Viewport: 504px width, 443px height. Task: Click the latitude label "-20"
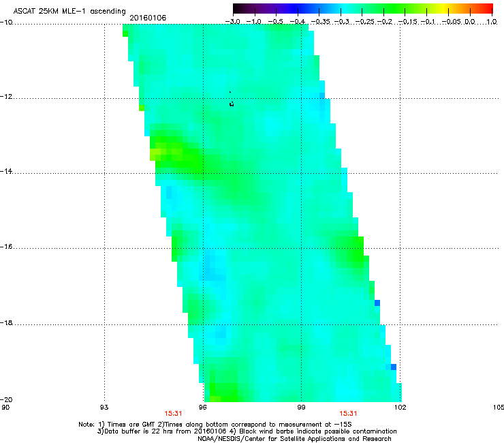6,399
